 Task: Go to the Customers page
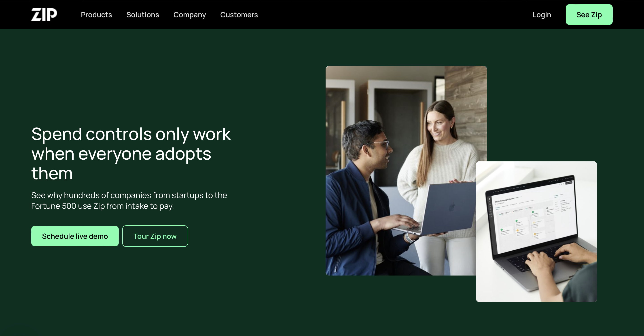click(x=239, y=15)
